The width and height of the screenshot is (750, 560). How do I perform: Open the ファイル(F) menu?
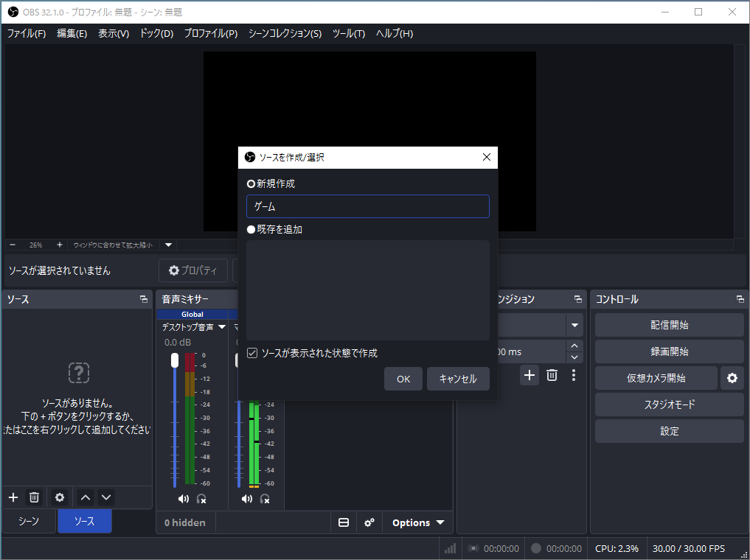tap(27, 33)
